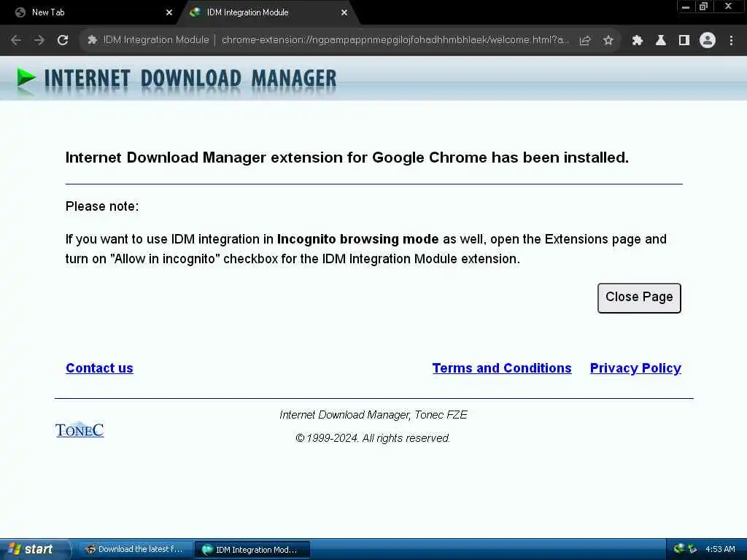747x560 pixels.
Task: Restore down the Chrome window
Action: 703,7
